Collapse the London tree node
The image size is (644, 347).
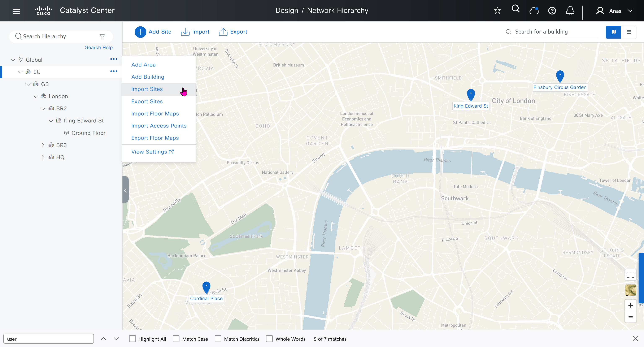point(35,96)
